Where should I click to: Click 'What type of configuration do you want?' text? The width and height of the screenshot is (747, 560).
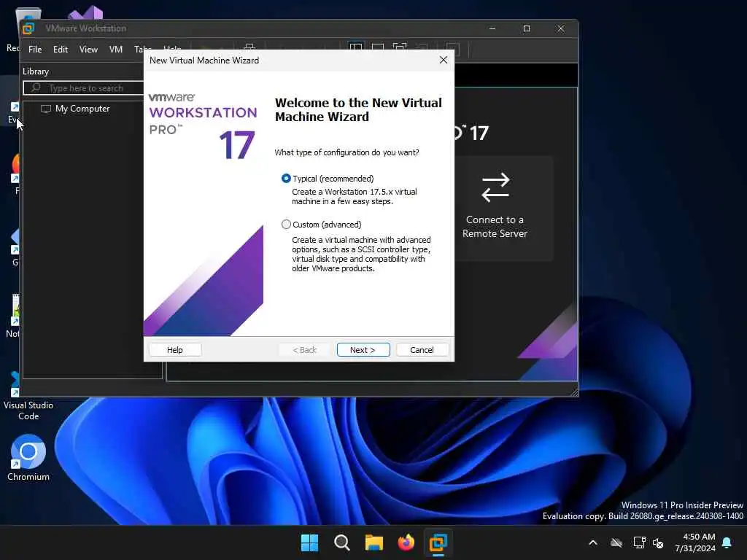point(347,152)
